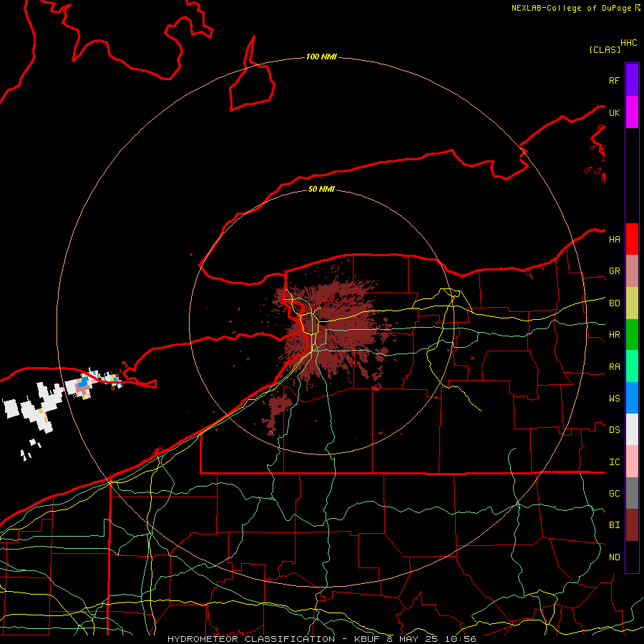Screen dimensions: 644x644
Task: Click the UK magenta legend swatch
Action: tap(632, 112)
